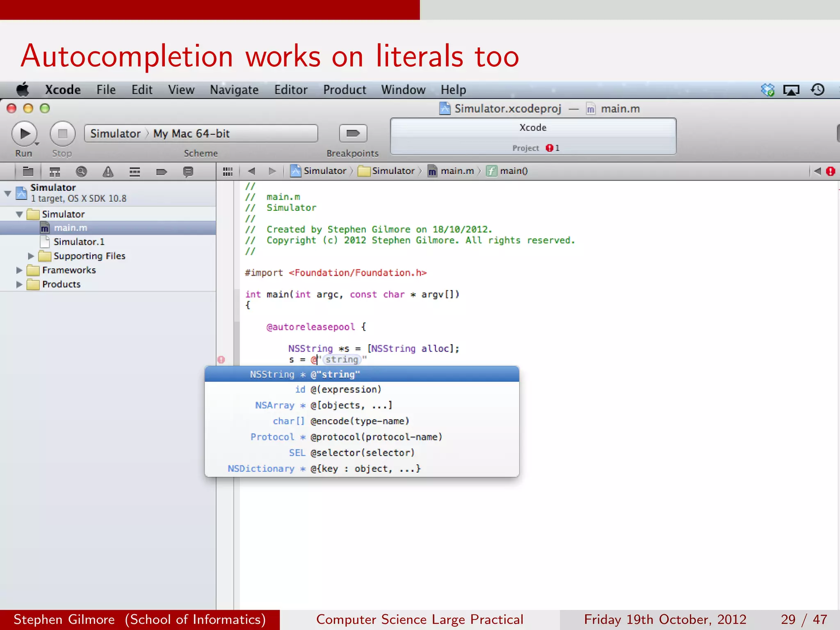Select main.m in the navigator

[x=108, y=228]
